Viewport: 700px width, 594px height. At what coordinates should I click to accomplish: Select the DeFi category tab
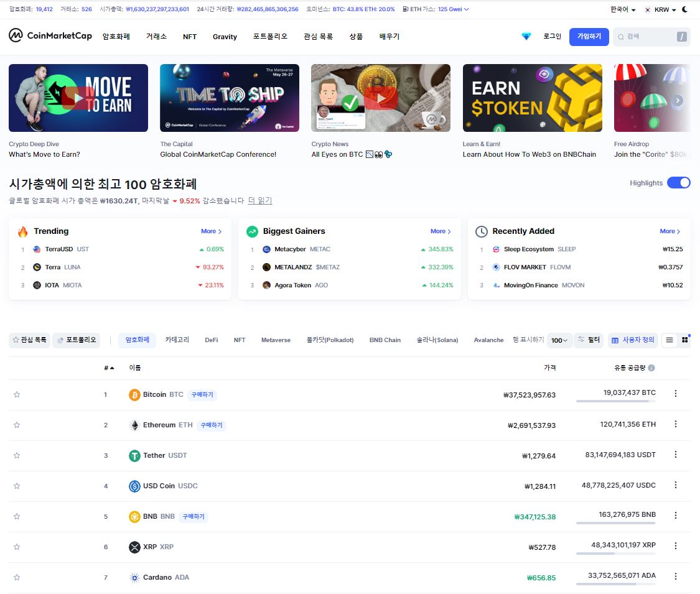(x=211, y=340)
